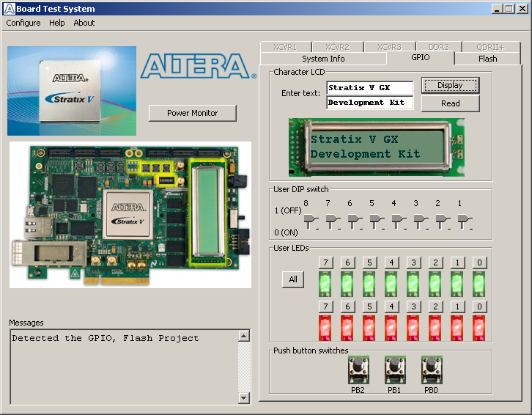Image resolution: width=532 pixels, height=415 pixels.
Task: Toggle user DIP switch 2
Action: 443,221
